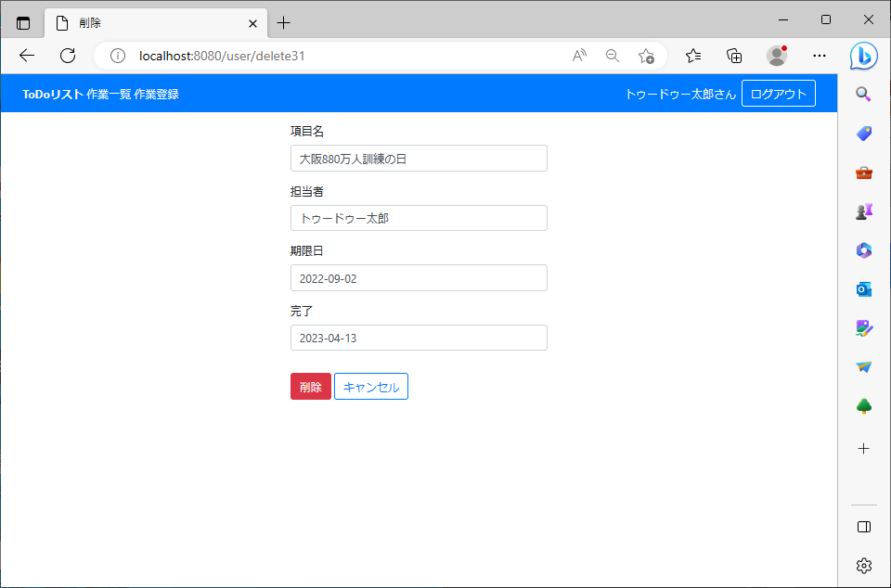
Task: Toggle split screen view
Action: coord(863,527)
